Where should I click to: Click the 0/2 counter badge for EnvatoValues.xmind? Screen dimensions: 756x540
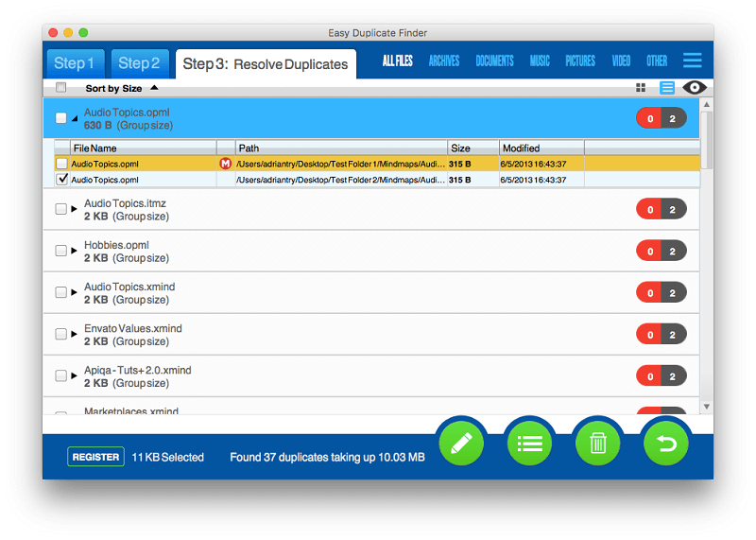(x=661, y=335)
